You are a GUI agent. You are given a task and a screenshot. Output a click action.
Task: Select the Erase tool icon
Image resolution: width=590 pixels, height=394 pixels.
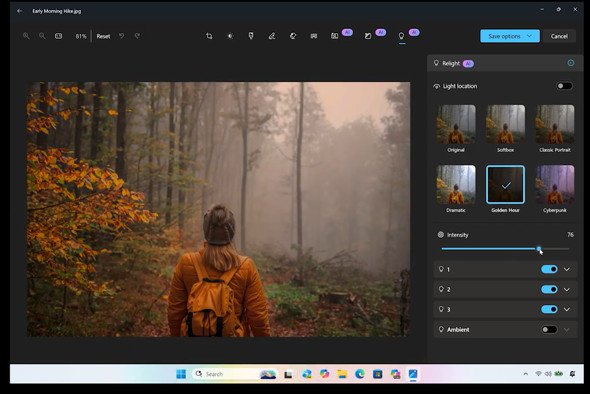(293, 36)
